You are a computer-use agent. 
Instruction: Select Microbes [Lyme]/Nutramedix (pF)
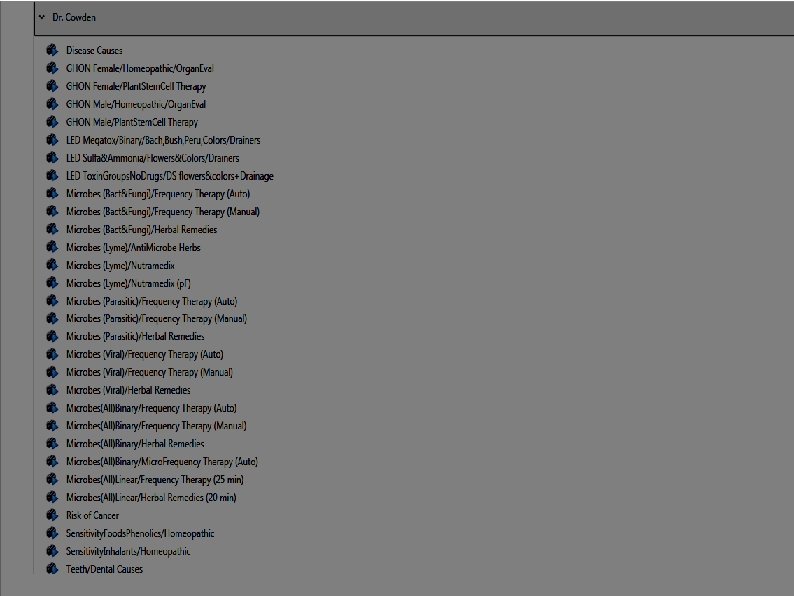click(128, 283)
